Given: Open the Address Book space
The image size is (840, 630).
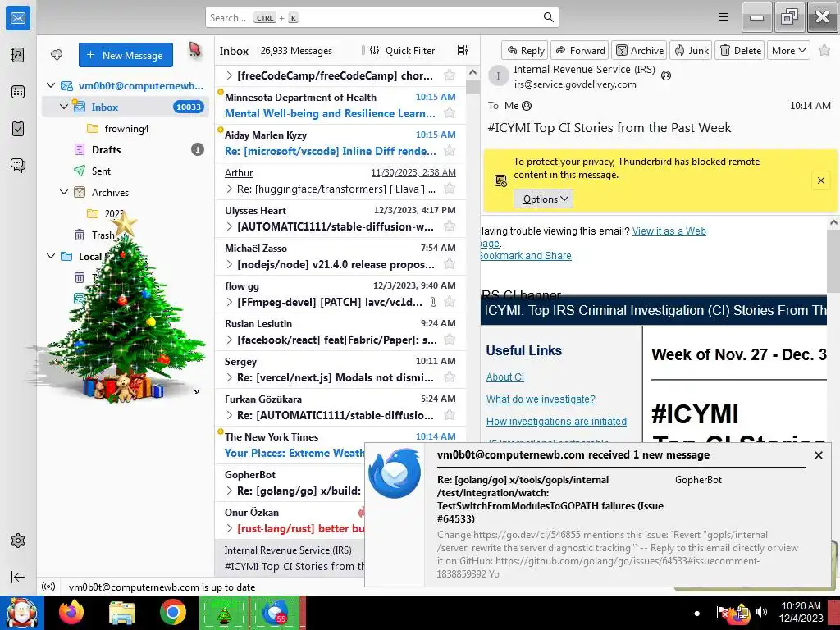Looking at the screenshot, I should 18,55.
